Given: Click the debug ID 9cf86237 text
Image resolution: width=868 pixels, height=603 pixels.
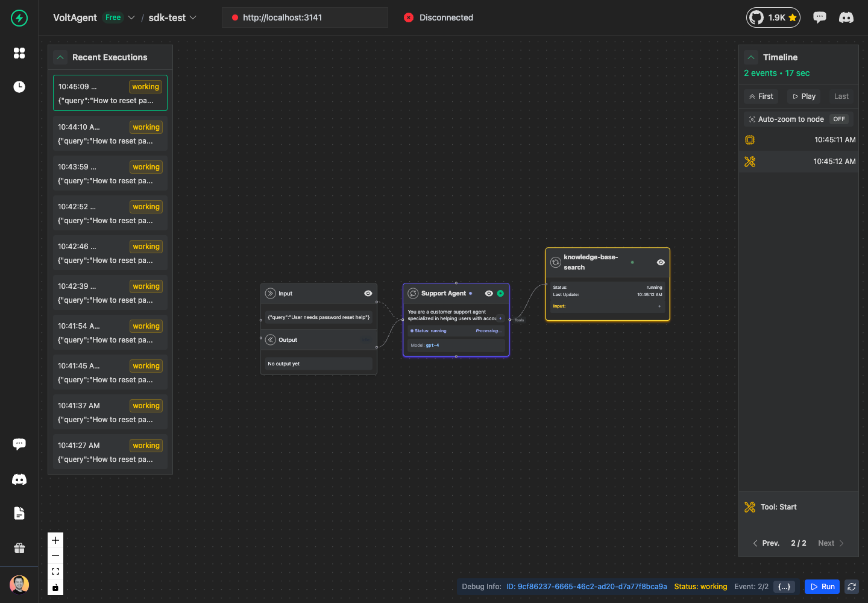Looking at the screenshot, I should click(x=587, y=587).
